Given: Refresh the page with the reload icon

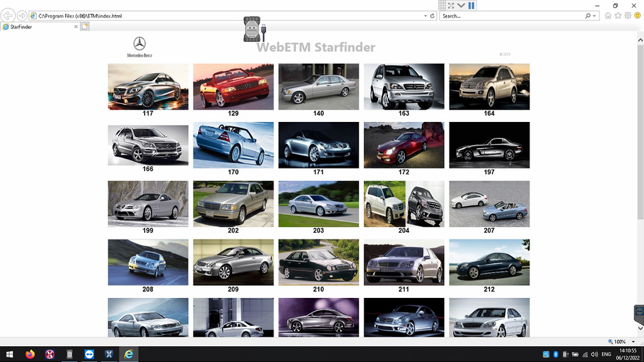Looking at the screenshot, I should (x=432, y=16).
